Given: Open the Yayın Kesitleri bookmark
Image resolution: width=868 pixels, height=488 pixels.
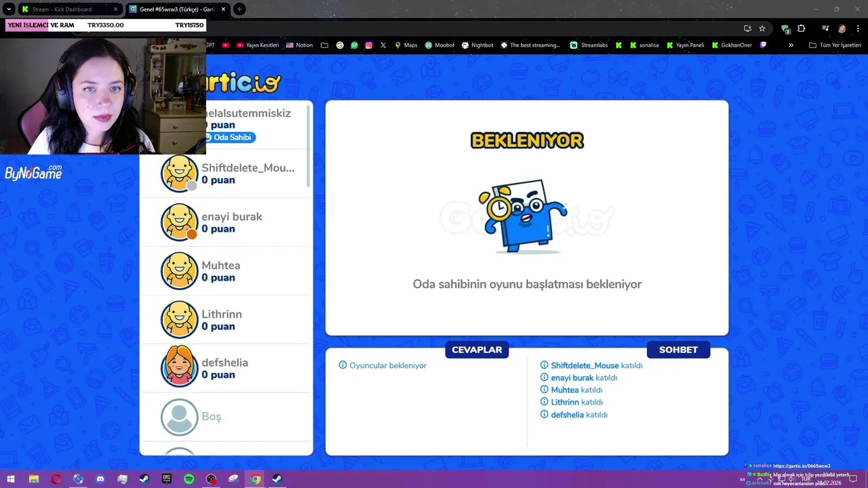Looking at the screenshot, I should pyautogui.click(x=257, y=45).
